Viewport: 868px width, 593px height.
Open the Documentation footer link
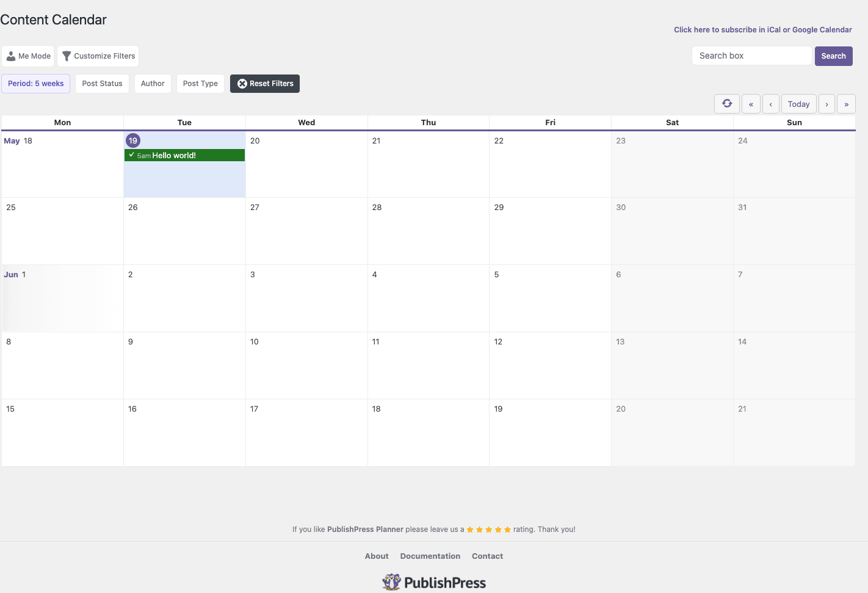(x=430, y=556)
